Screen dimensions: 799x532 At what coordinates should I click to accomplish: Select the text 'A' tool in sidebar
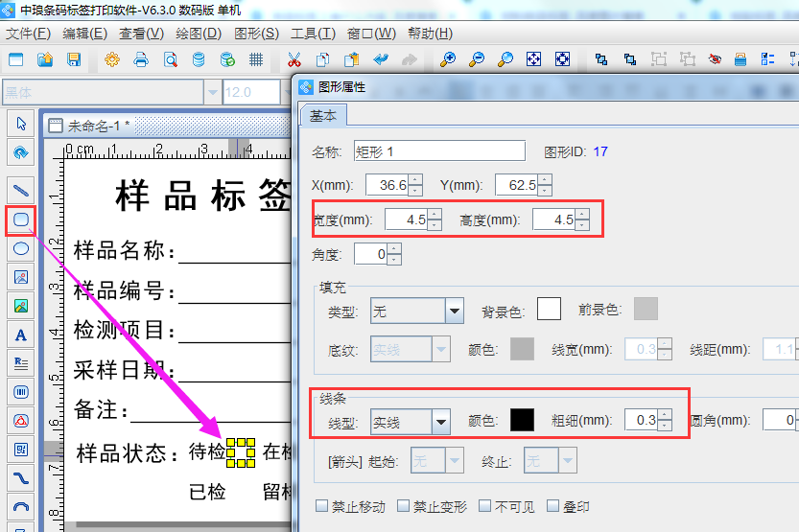pos(21,335)
